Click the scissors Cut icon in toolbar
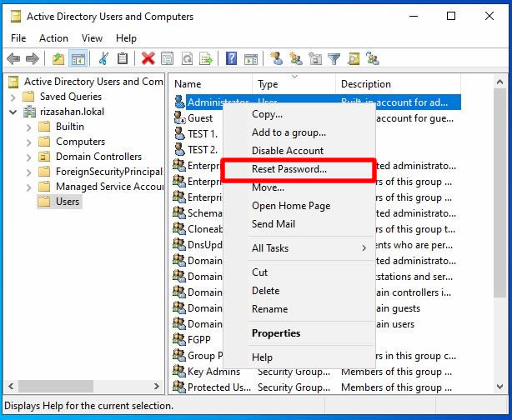This screenshot has height=420, width=512. pyautogui.click(x=103, y=59)
